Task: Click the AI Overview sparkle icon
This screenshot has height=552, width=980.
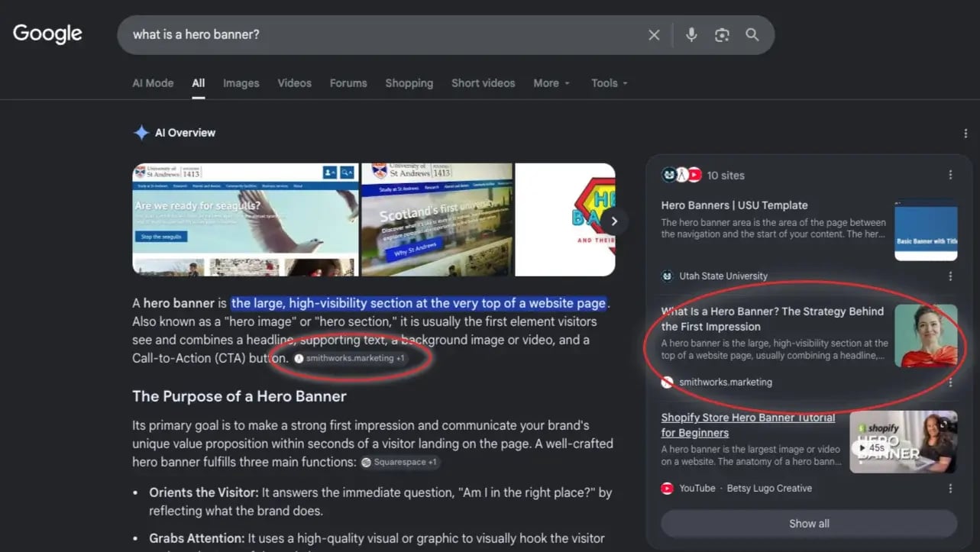Action: tap(141, 133)
